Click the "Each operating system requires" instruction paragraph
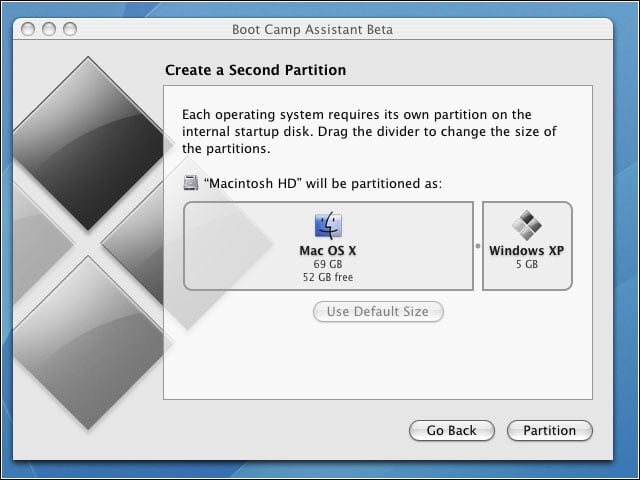Screen dimensions: 640x480 (x=369, y=131)
